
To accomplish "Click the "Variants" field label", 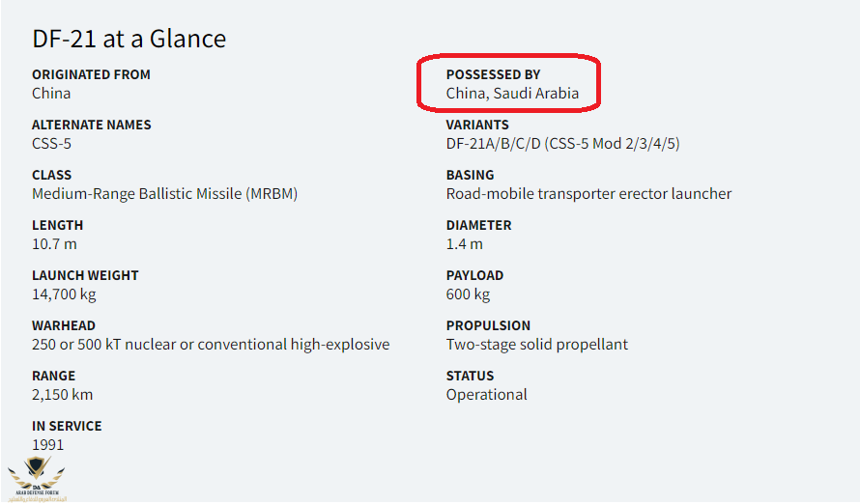I will (477, 125).
